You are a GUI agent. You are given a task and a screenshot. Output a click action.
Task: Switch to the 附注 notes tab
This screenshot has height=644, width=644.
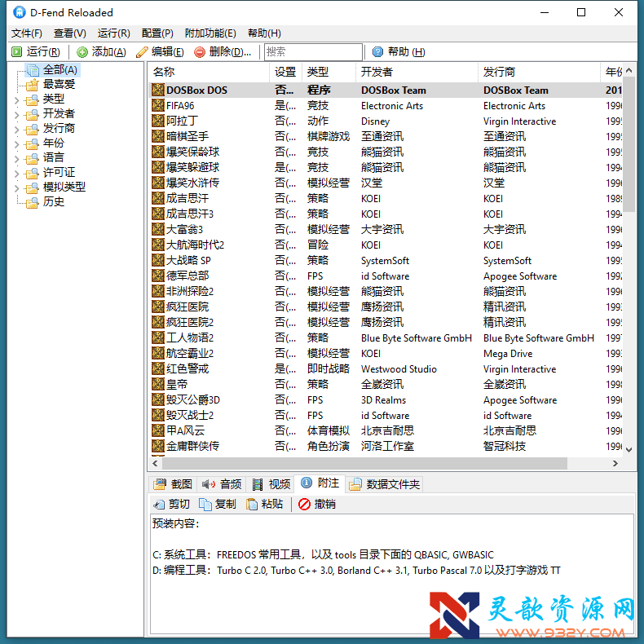coord(320,483)
